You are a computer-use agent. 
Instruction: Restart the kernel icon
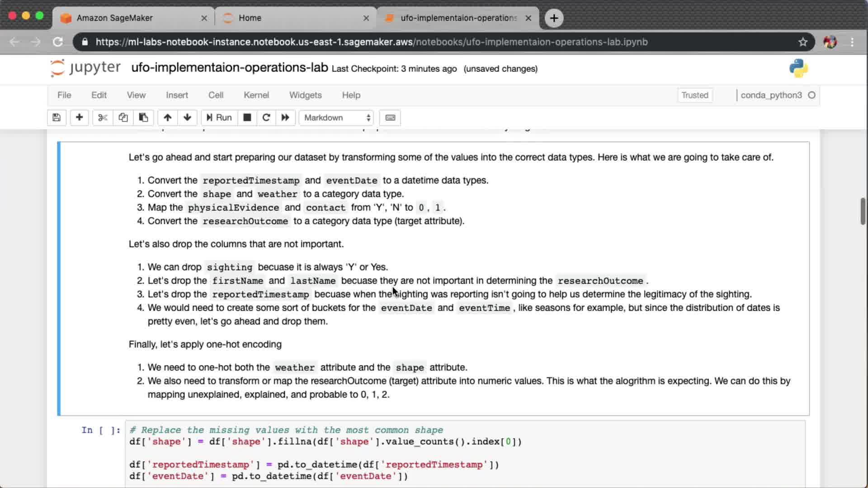click(x=266, y=117)
